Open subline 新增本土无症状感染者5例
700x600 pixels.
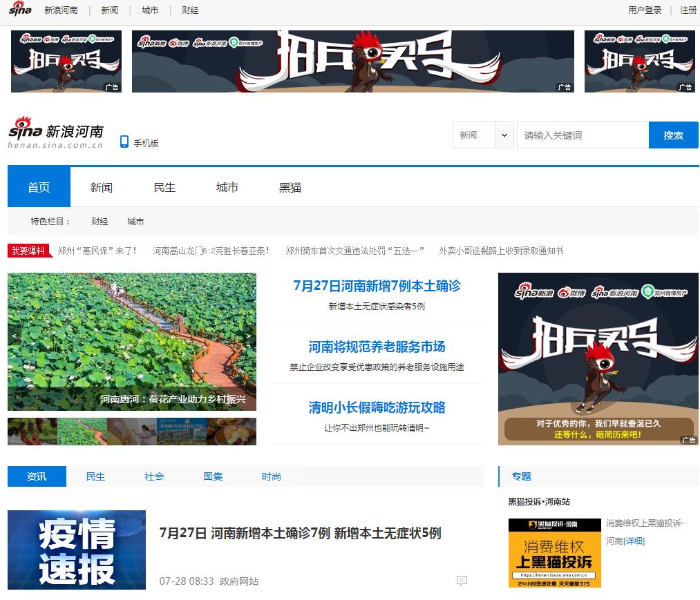pos(377,306)
